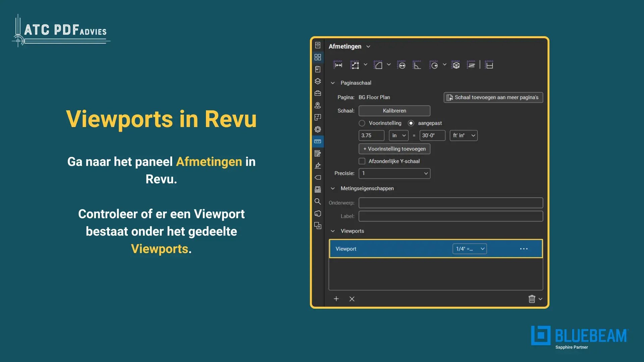This screenshot has height=362, width=644.
Task: Open the tag-shaped panel icon
Action: tap(318, 177)
